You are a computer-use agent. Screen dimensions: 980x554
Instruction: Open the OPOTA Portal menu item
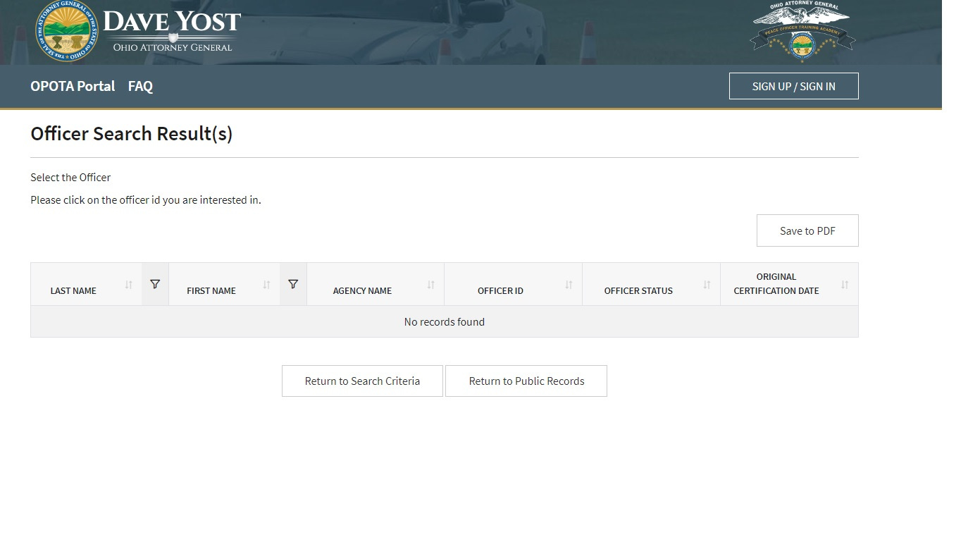coord(73,86)
